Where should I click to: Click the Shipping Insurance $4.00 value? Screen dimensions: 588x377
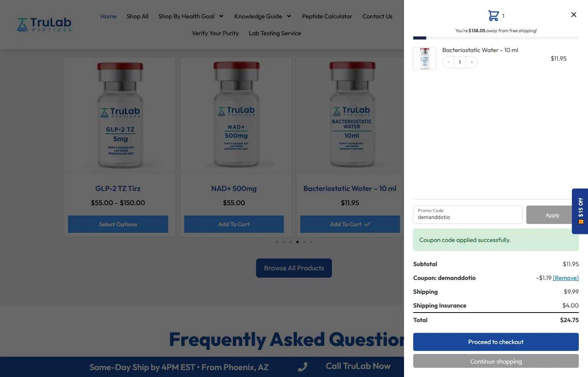click(x=570, y=306)
